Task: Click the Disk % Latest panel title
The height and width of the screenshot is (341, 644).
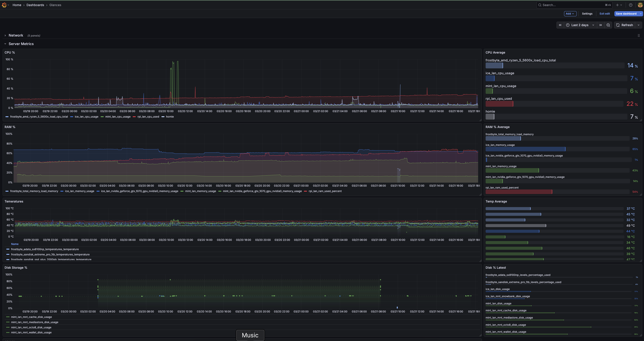Action: pyautogui.click(x=495, y=268)
